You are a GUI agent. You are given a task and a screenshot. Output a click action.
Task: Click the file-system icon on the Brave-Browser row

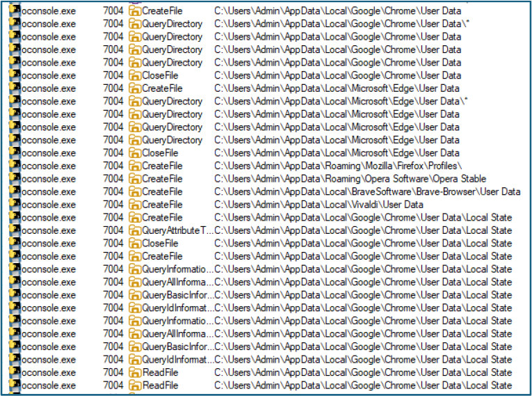(x=135, y=191)
